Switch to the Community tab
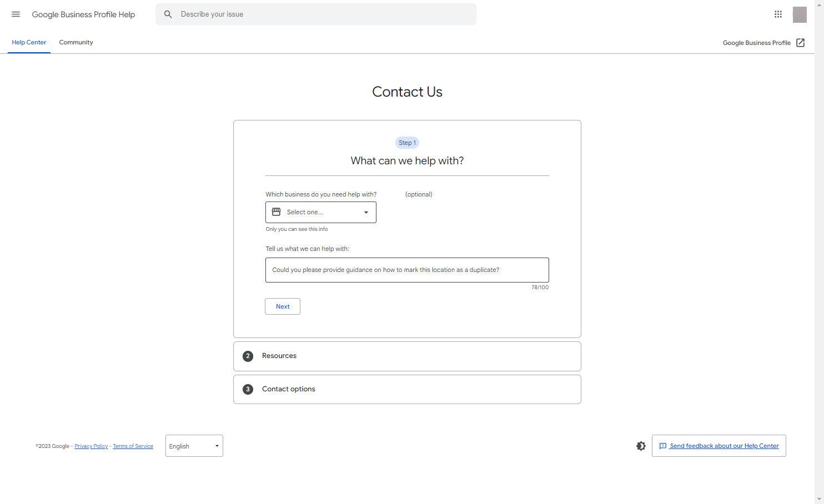 click(76, 42)
